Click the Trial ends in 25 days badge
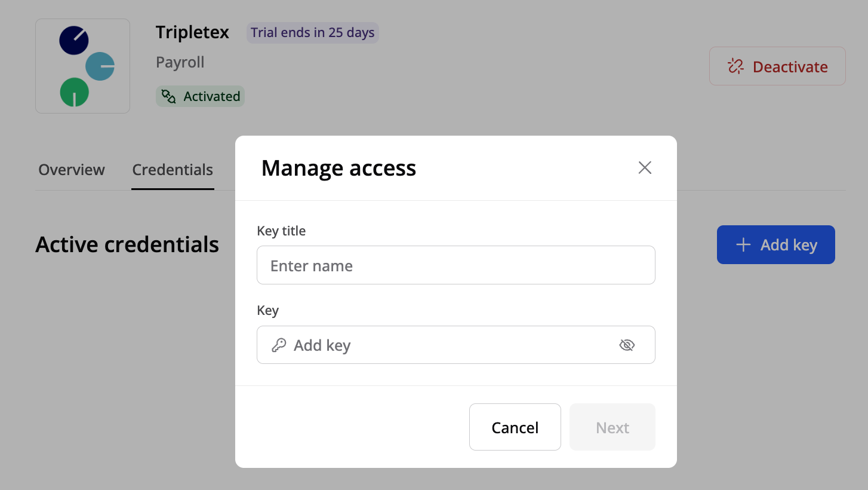868x490 pixels. coord(312,33)
